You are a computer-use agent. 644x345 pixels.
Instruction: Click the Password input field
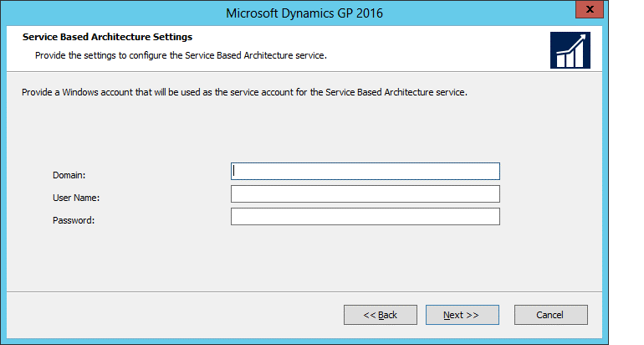(x=365, y=216)
